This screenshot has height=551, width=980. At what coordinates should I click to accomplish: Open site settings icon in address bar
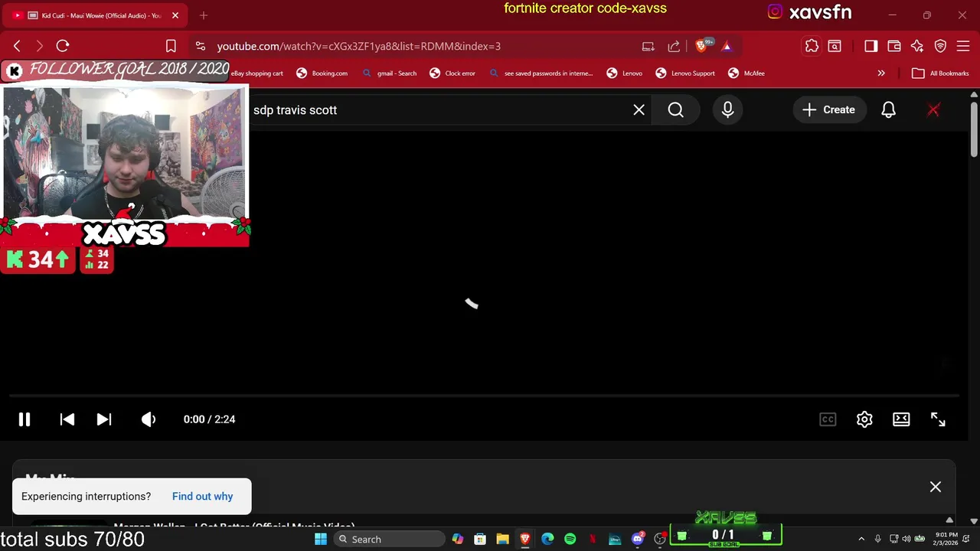[200, 46]
